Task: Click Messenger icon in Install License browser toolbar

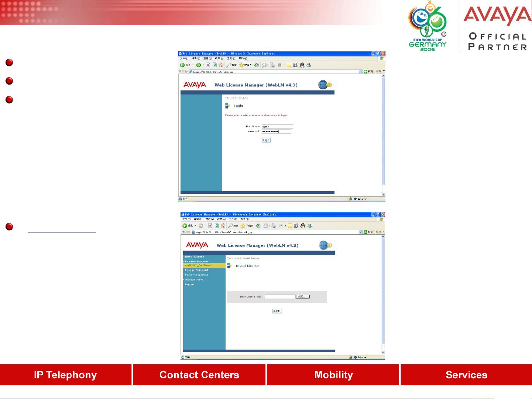Action: [309, 226]
